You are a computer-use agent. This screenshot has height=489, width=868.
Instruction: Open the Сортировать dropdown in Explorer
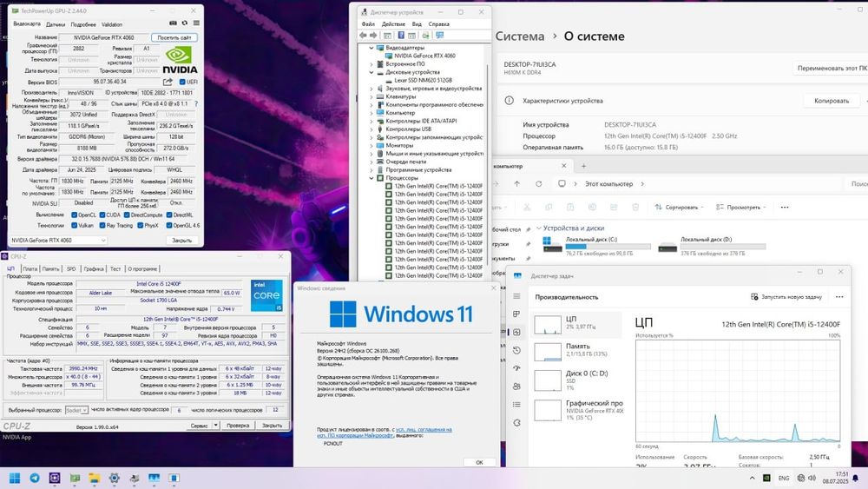[680, 207]
